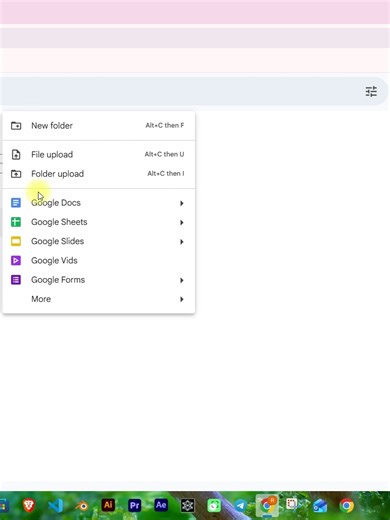Image resolution: width=390 pixels, height=520 pixels.
Task: Open Brave browser from the taskbar
Action: point(29,506)
